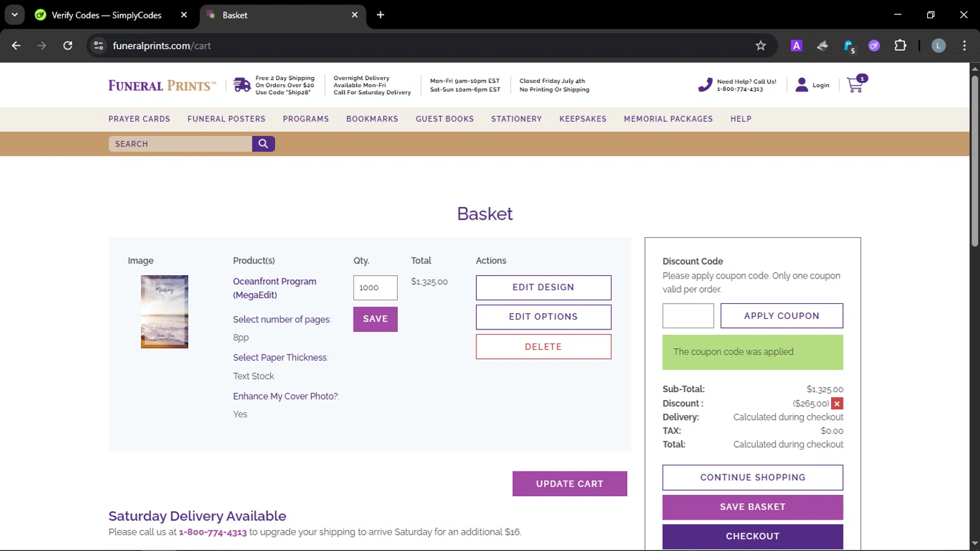Click the ($265.00) discount amount
980x551 pixels.
tap(811, 404)
